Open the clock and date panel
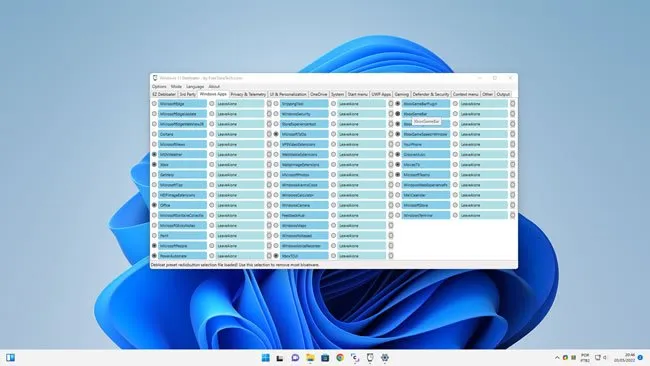Screen dimensions: 650x366 (x=629, y=358)
